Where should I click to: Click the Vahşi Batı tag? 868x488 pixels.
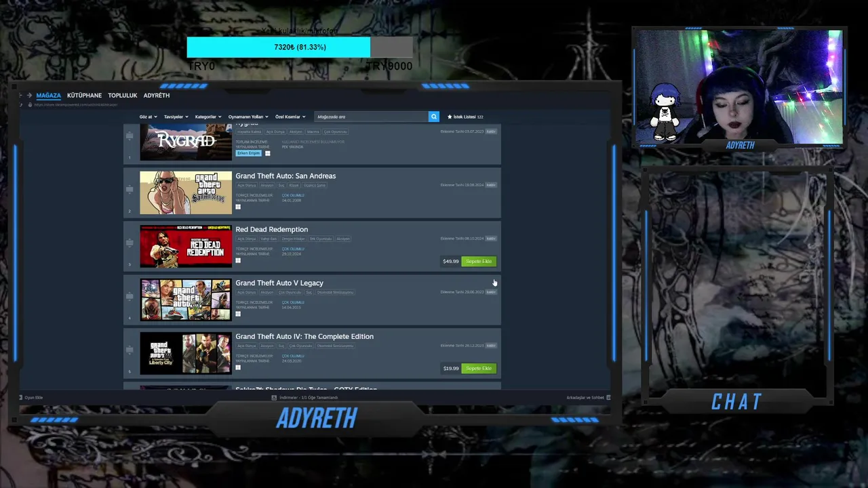coord(269,239)
